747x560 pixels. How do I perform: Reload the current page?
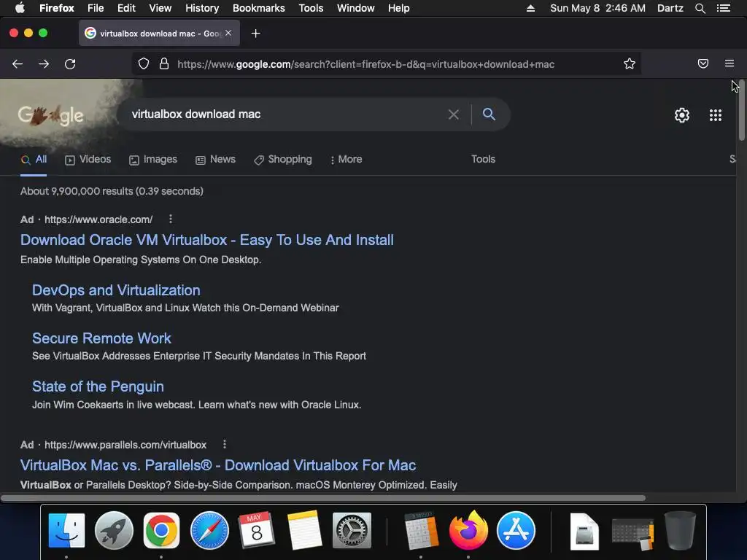click(x=70, y=64)
